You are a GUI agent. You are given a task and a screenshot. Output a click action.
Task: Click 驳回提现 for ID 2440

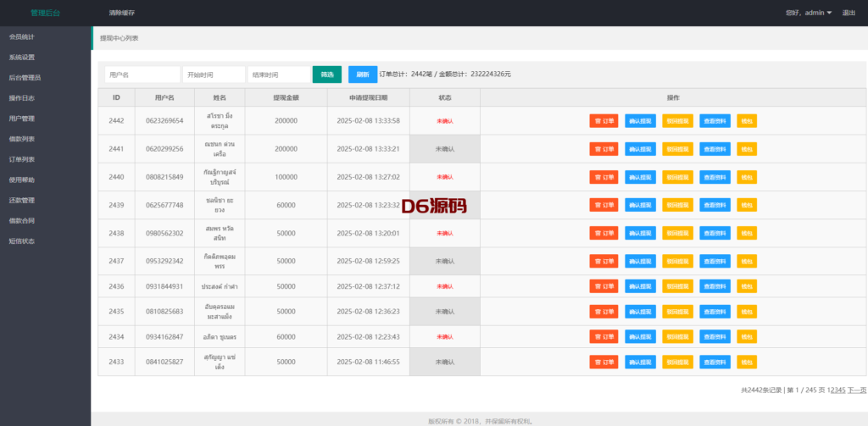[677, 177]
